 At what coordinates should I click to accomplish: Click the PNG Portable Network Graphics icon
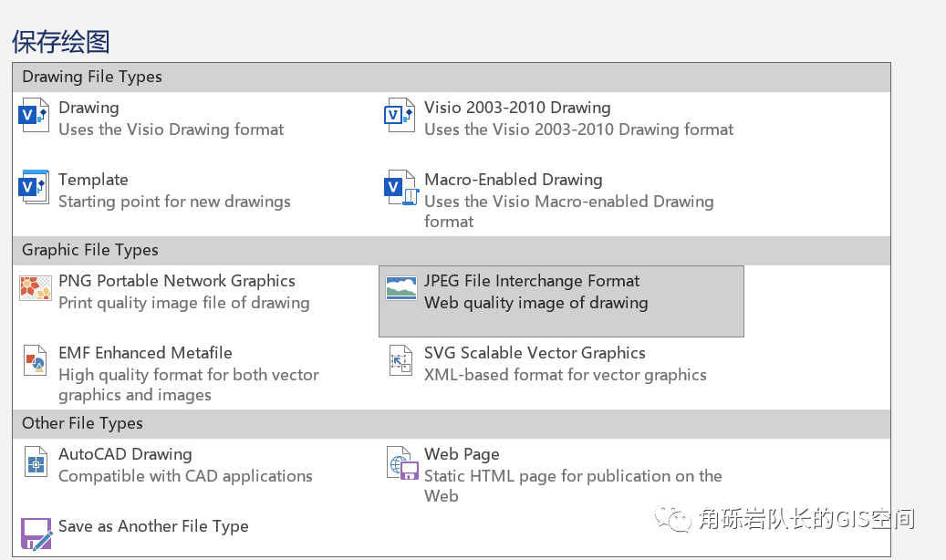pyautogui.click(x=35, y=288)
